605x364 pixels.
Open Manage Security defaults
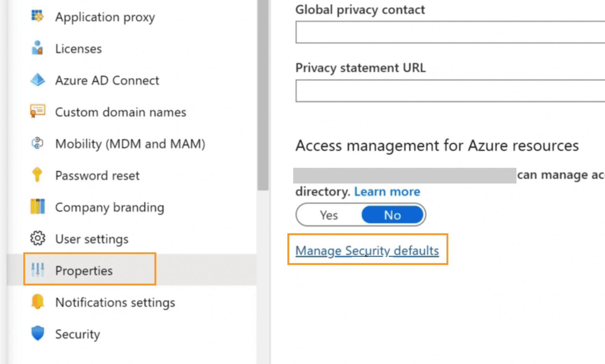(x=367, y=250)
